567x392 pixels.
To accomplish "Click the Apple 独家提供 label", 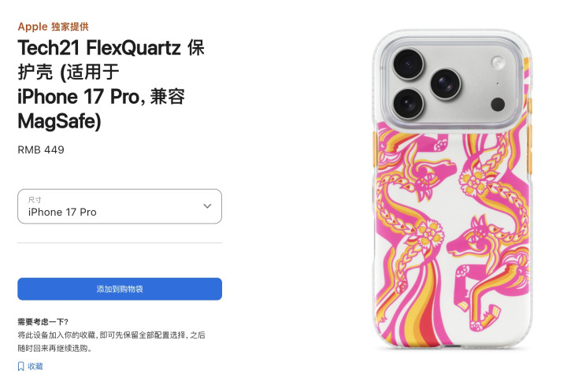I will pyautogui.click(x=54, y=27).
